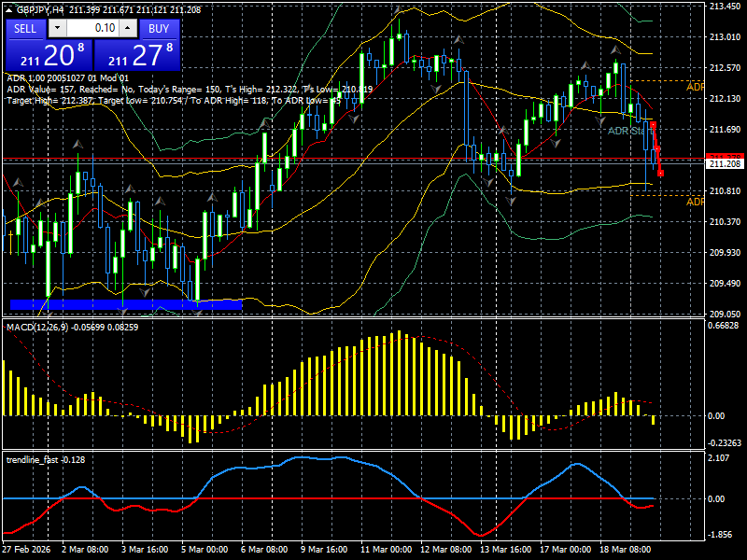The height and width of the screenshot is (560, 747).
Task: Select the ADR 1,00 20051027 indicator label
Action: (67, 78)
